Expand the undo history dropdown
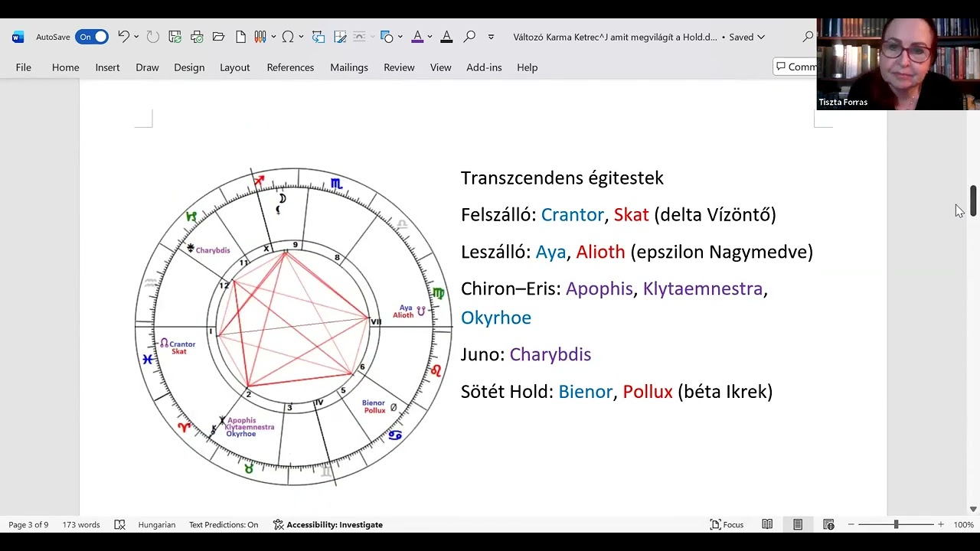The width and height of the screenshot is (980, 551). (136, 37)
